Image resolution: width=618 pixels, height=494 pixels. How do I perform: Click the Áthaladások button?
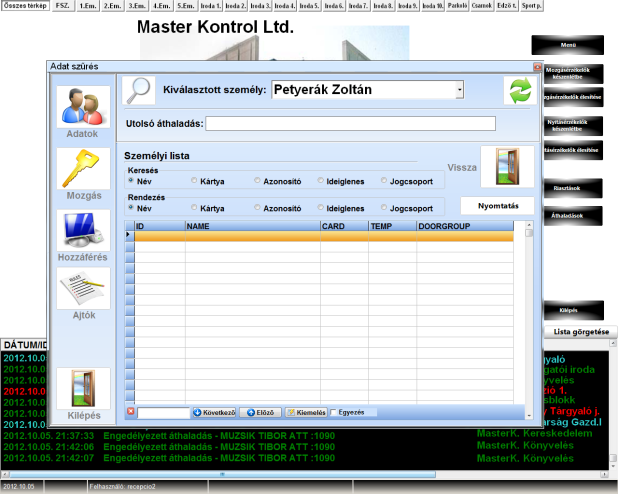pos(573,216)
